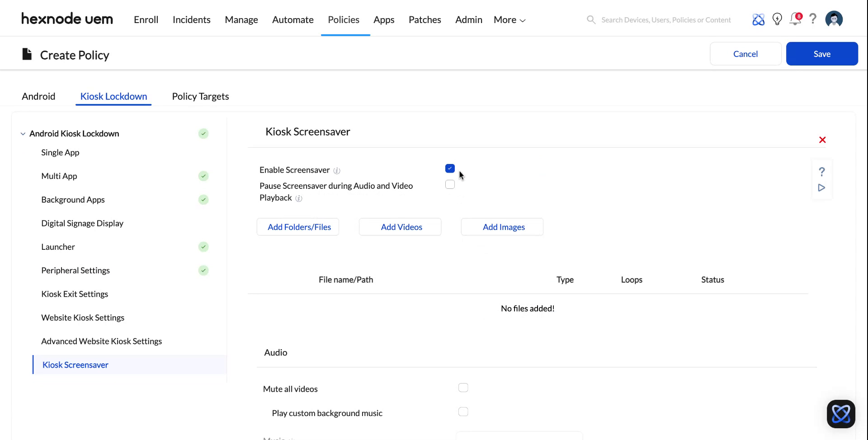The width and height of the screenshot is (868, 440).
Task: Disable the Enable Screensaver checkbox
Action: pos(450,168)
